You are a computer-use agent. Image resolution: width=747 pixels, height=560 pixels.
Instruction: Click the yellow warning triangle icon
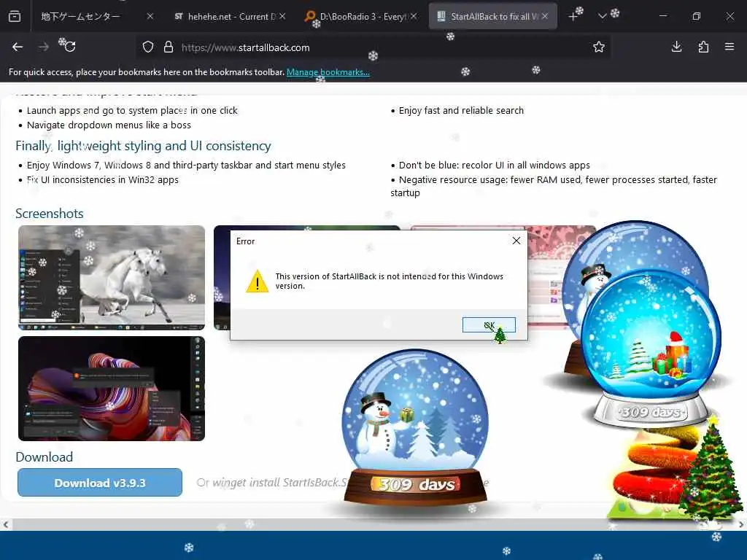pyautogui.click(x=258, y=281)
